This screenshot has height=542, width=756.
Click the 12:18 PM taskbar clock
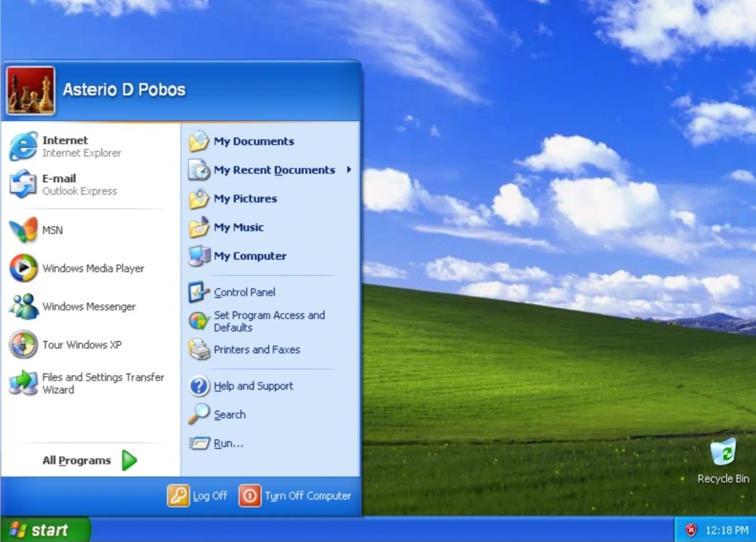(727, 531)
